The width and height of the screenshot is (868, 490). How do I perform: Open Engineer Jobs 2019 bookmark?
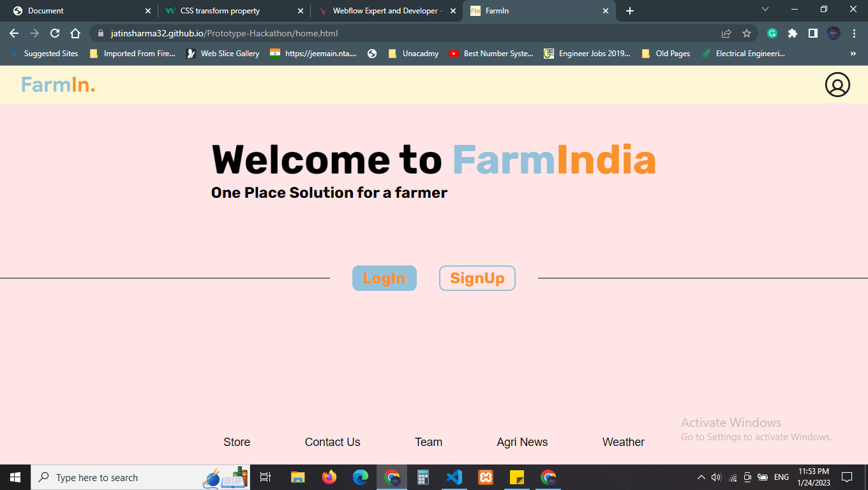587,54
